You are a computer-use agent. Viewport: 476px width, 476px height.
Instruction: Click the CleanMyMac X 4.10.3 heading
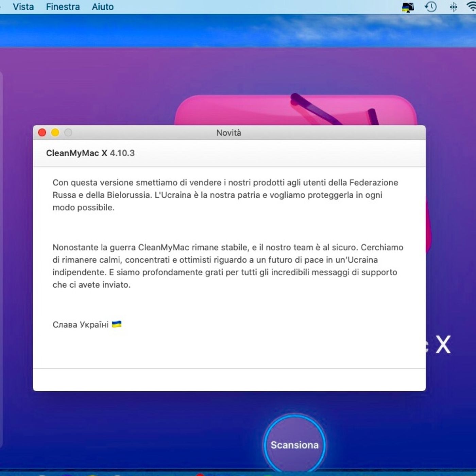tap(90, 153)
